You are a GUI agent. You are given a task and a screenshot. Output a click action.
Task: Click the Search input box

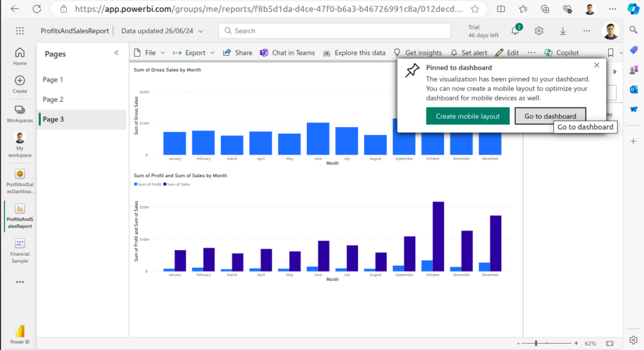pyautogui.click(x=335, y=31)
